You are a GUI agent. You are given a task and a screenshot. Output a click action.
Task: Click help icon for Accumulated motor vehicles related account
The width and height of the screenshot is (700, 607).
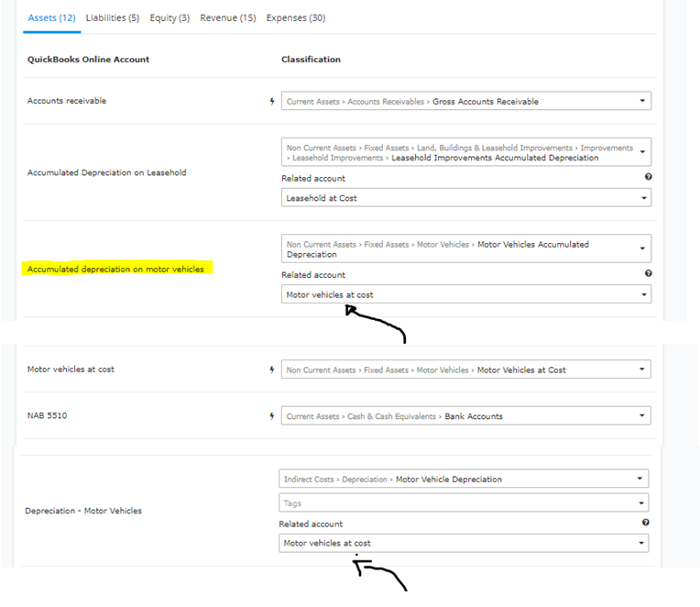click(x=648, y=273)
